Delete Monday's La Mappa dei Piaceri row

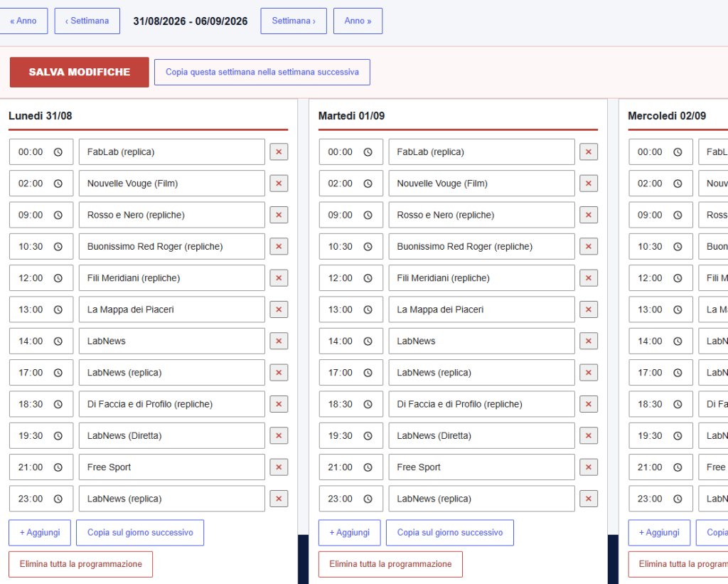(279, 309)
